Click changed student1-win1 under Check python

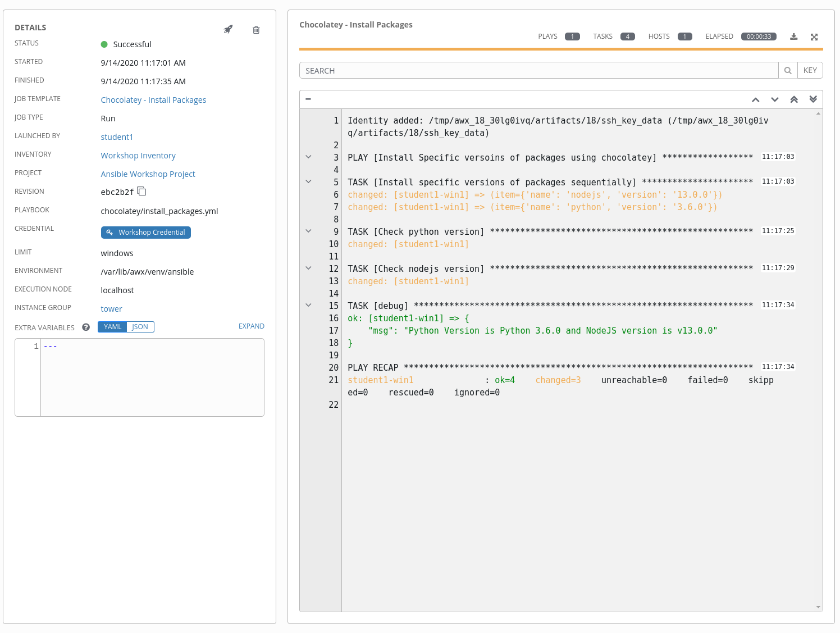click(408, 244)
